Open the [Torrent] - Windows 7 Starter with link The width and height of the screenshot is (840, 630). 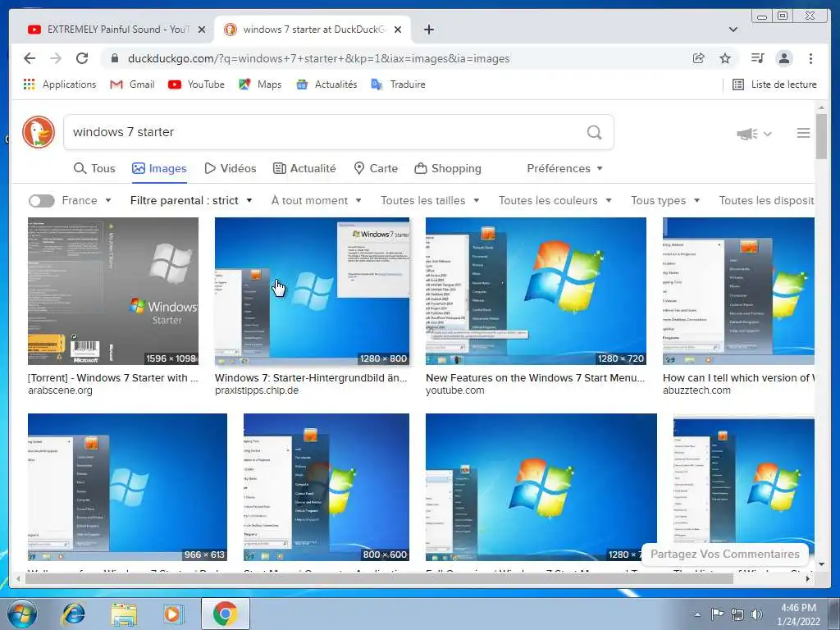pos(113,377)
